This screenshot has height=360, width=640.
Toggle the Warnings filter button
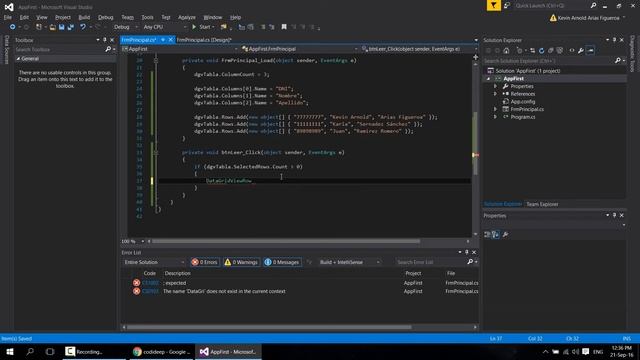[x=241, y=262]
